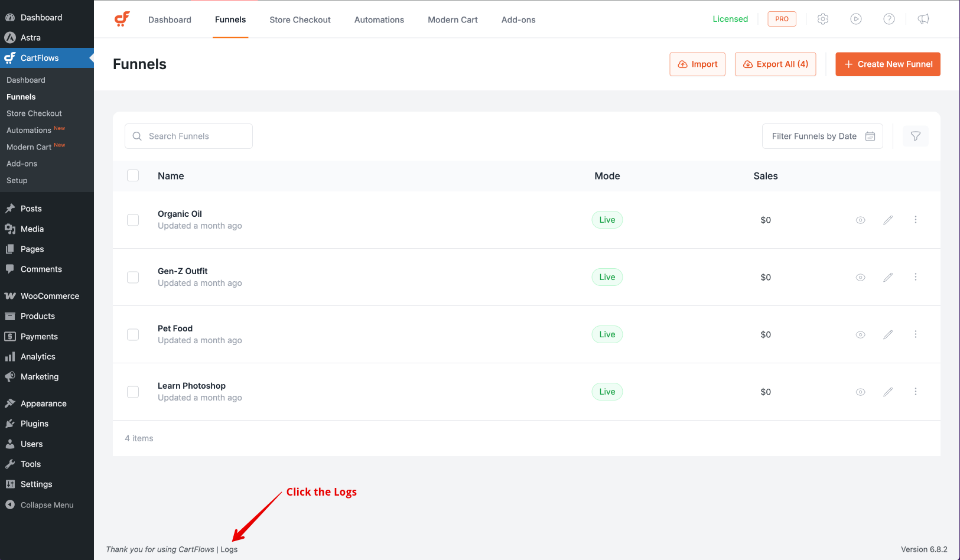Click the Licensed status text

click(x=730, y=19)
